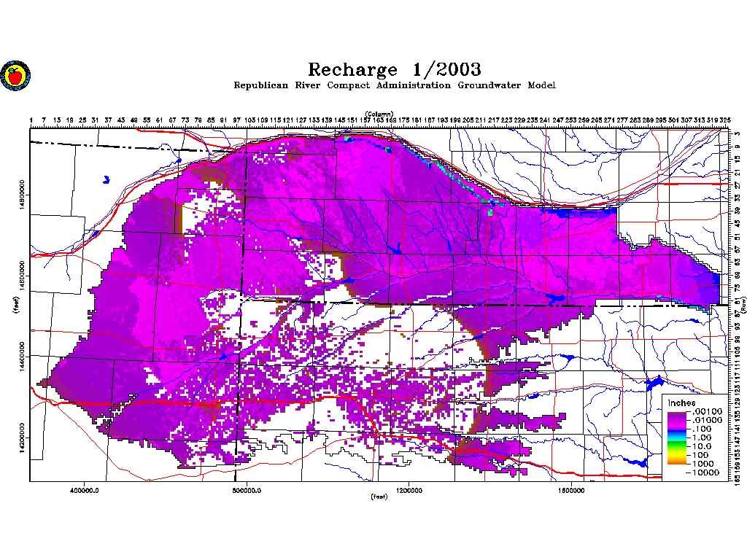Click the "(feet)" label below the map
Image resolution: width=747 pixels, height=560 pixels.
pos(379,497)
